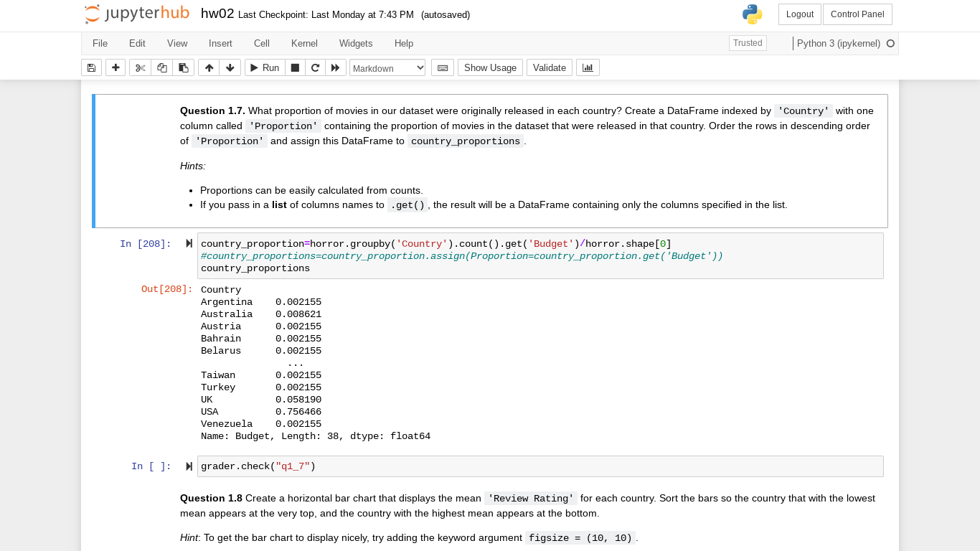Image resolution: width=980 pixels, height=551 pixels.
Task: Open the View menu
Action: click(x=177, y=43)
